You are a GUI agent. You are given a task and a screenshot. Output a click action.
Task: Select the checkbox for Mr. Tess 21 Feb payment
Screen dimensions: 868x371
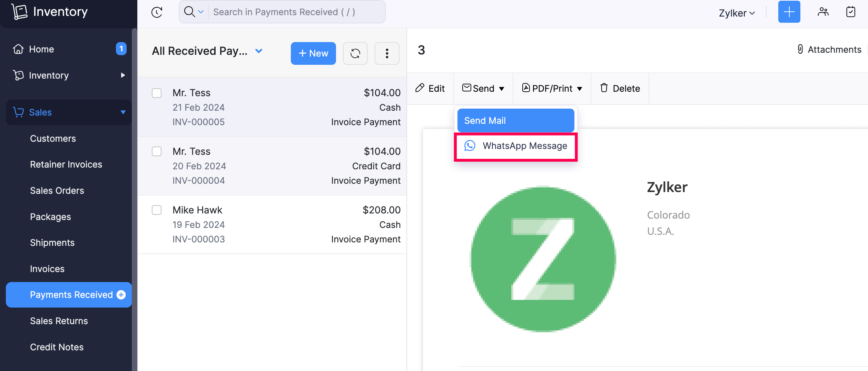click(x=157, y=93)
